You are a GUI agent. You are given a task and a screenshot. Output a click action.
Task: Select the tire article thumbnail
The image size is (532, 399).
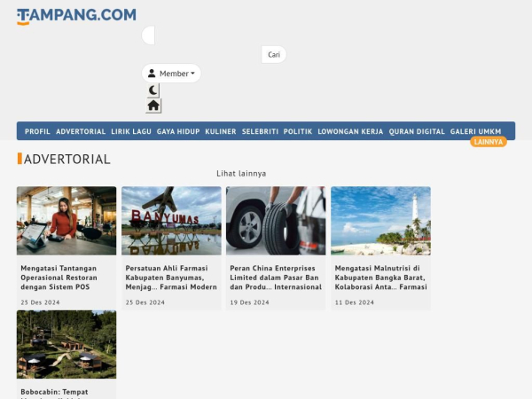tap(276, 221)
